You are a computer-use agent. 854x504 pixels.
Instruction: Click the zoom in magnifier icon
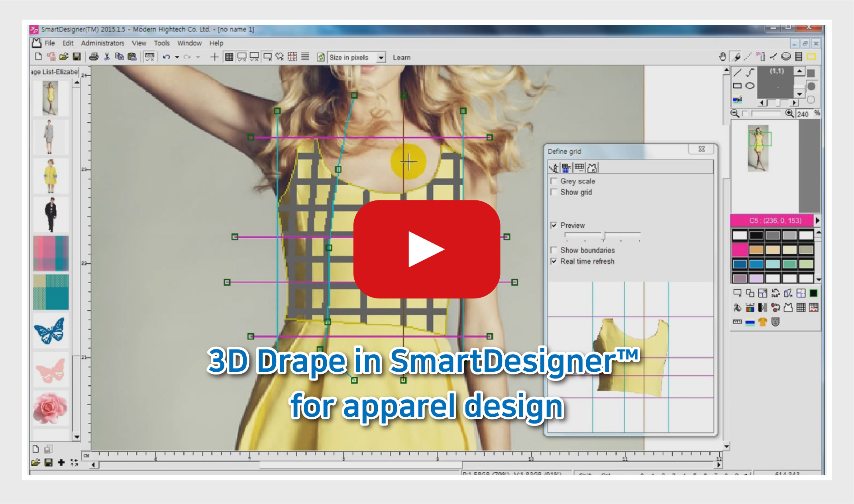point(789,114)
